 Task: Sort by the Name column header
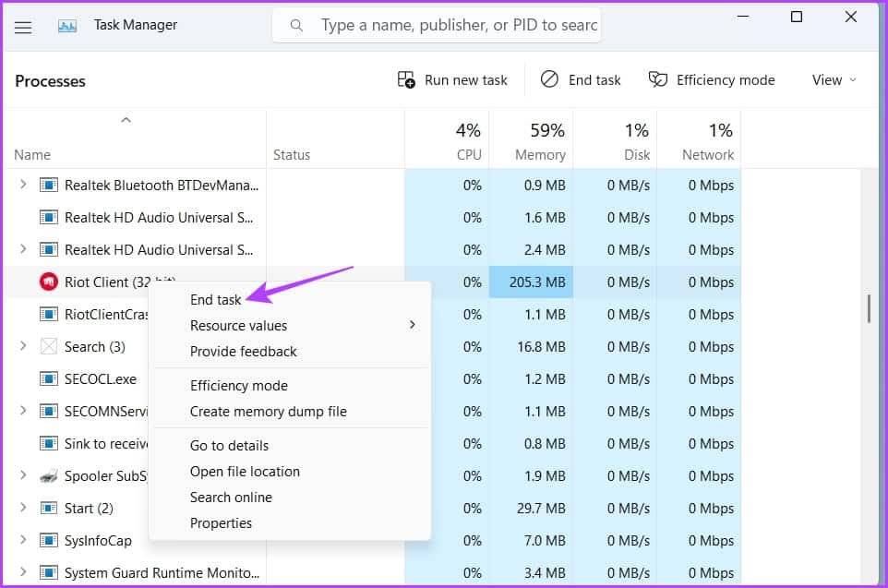135,140
